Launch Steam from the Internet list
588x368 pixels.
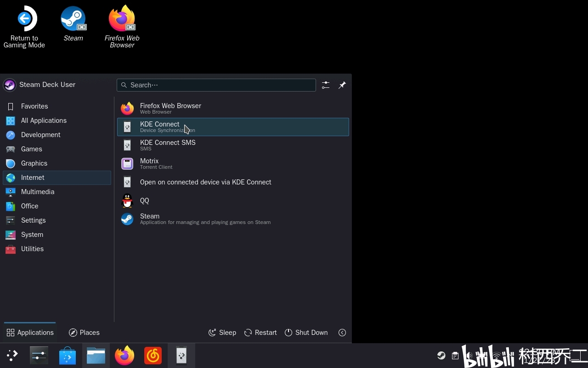pyautogui.click(x=233, y=219)
